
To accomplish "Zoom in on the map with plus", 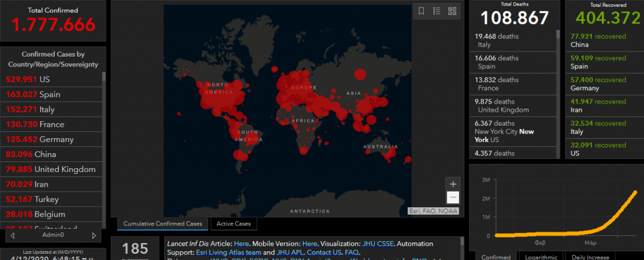I will click(453, 184).
